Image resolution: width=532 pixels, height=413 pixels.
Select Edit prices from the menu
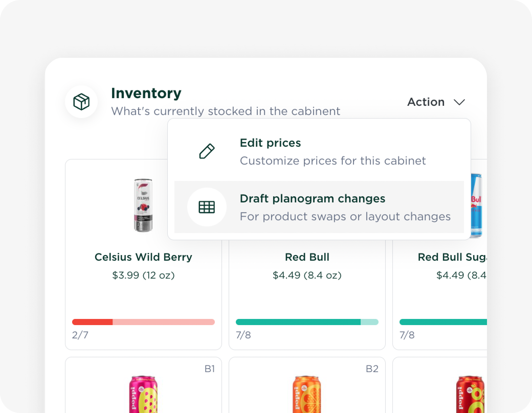pos(270,143)
